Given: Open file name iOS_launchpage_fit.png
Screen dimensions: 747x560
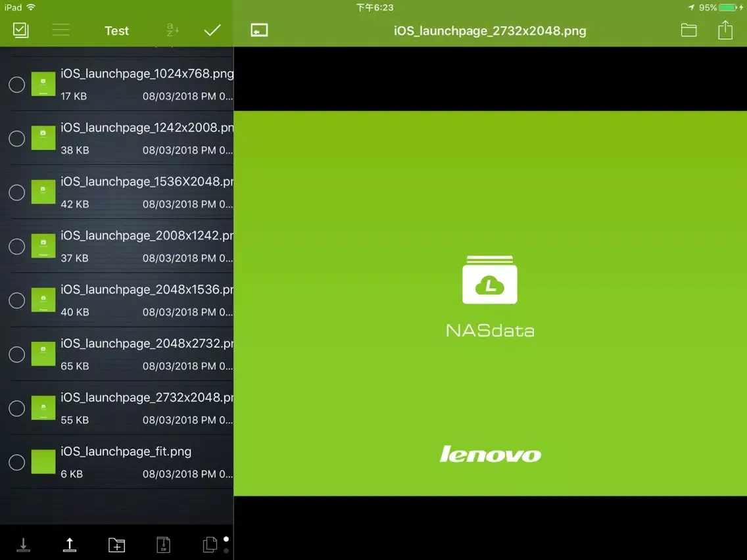Looking at the screenshot, I should coord(126,452).
